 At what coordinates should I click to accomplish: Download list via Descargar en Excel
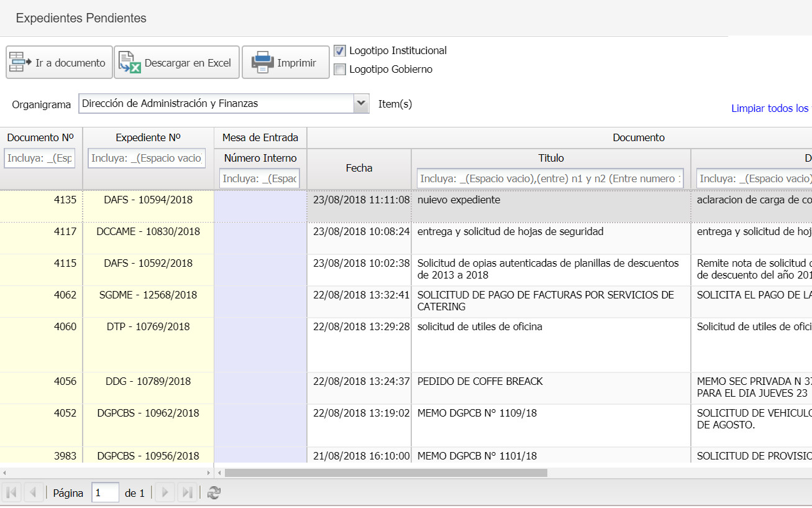[x=176, y=62]
